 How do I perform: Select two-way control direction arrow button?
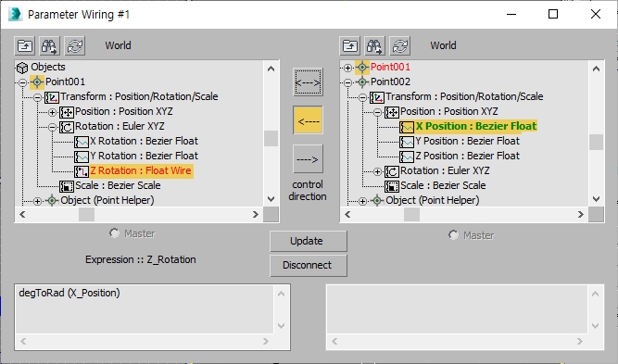pyautogui.click(x=308, y=82)
